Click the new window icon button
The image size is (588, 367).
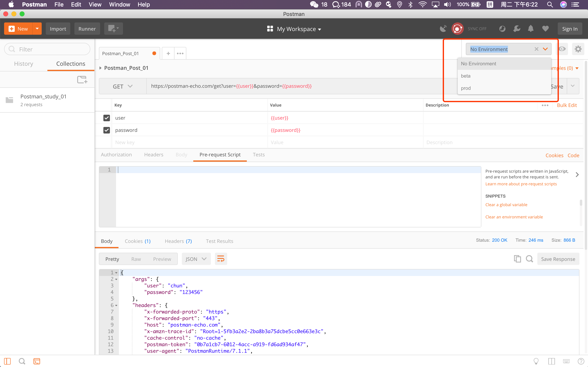pos(113,29)
